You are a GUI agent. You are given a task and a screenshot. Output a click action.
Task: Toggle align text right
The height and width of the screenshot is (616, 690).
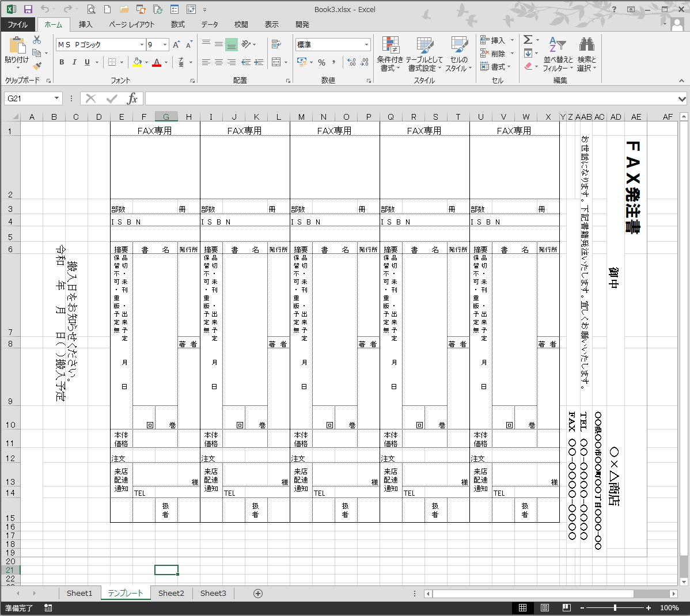pos(232,62)
